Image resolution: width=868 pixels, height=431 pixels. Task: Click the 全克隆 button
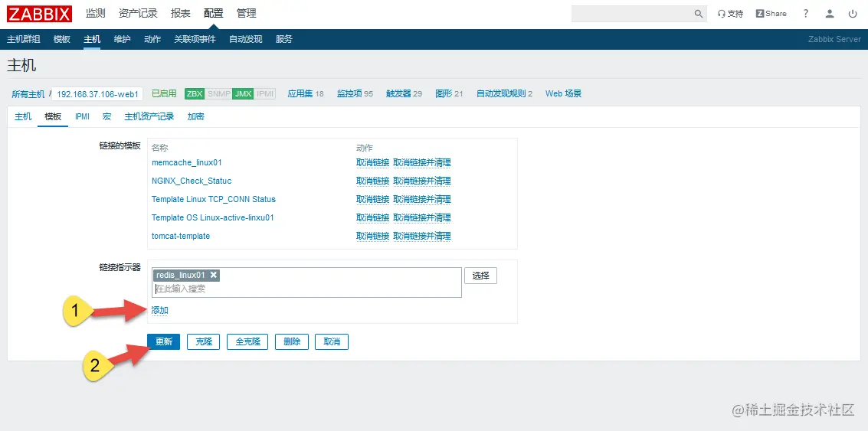tap(247, 342)
